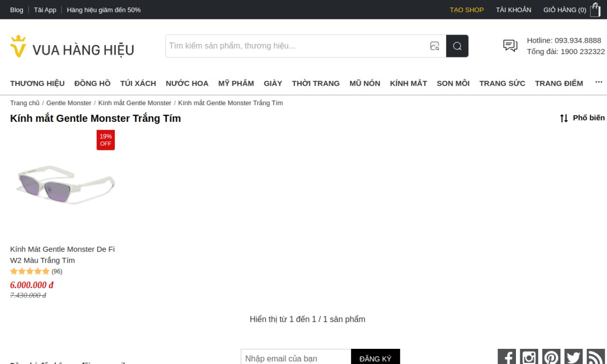The width and height of the screenshot is (607, 364).
Task: Click the Tổng đài: 1900 232322 text
Action: (x=566, y=52)
